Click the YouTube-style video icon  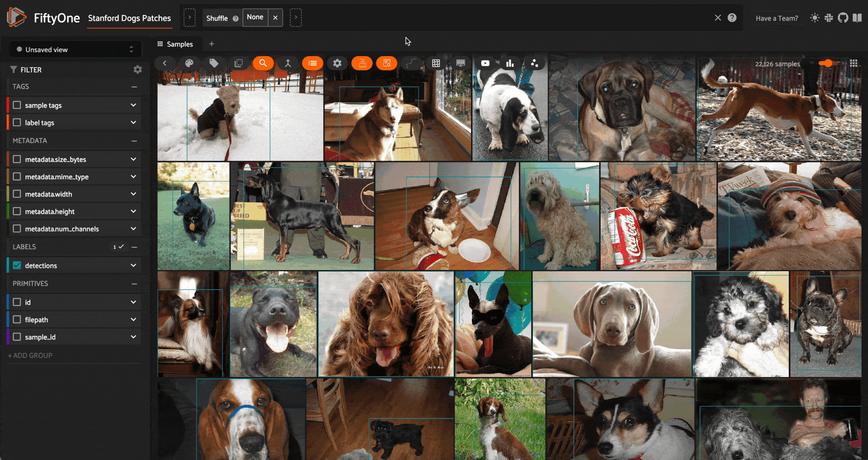[485, 63]
